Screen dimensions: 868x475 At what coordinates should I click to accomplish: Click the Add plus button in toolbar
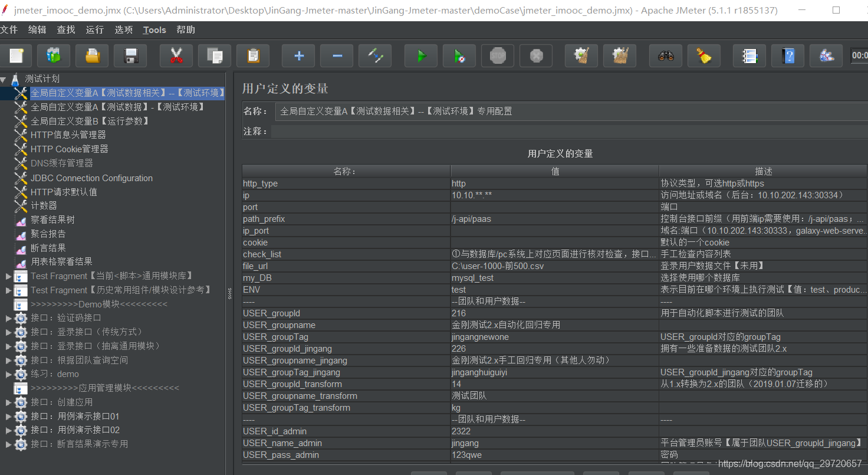click(298, 55)
